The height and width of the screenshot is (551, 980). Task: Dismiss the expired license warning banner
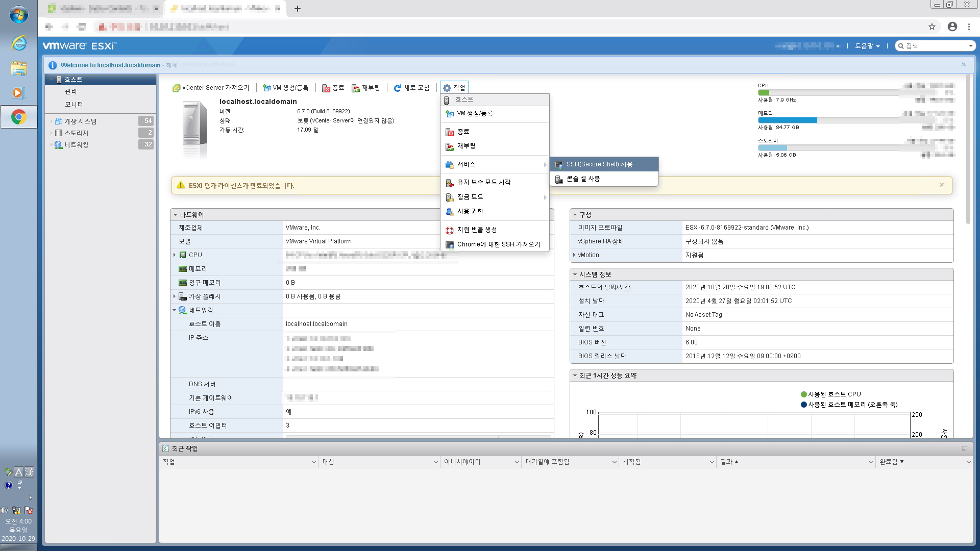pos(942,185)
